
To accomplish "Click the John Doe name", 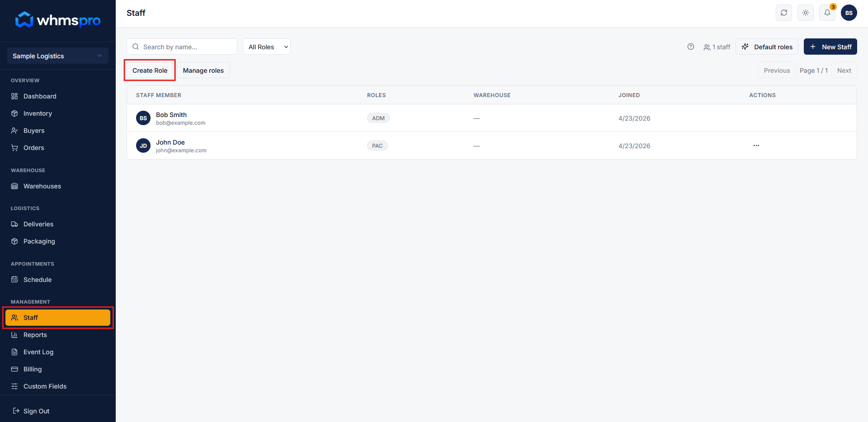I will pyautogui.click(x=170, y=142).
